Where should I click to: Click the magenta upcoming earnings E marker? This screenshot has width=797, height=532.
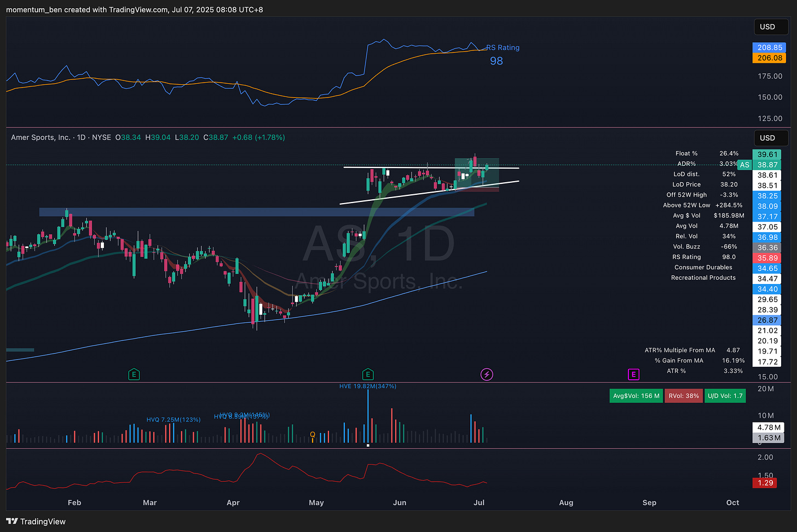coord(633,374)
